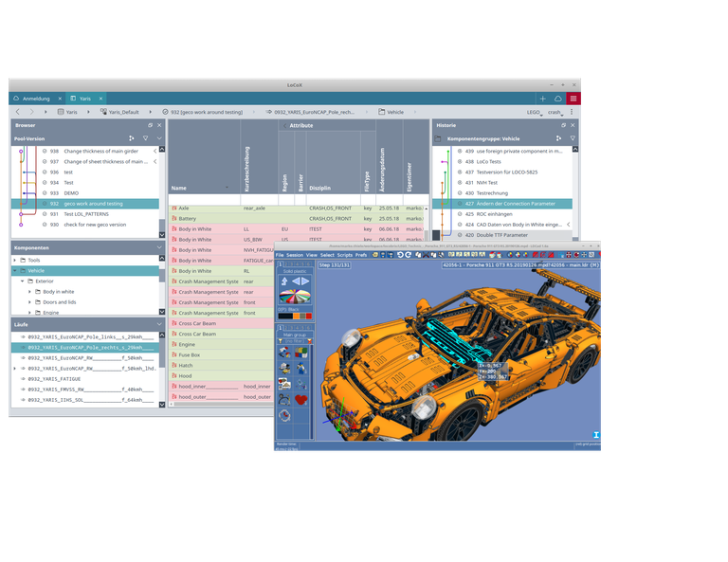The width and height of the screenshot is (728, 562).
Task: Click the Step 131/131 indicator in LDCad
Action: tap(335, 265)
